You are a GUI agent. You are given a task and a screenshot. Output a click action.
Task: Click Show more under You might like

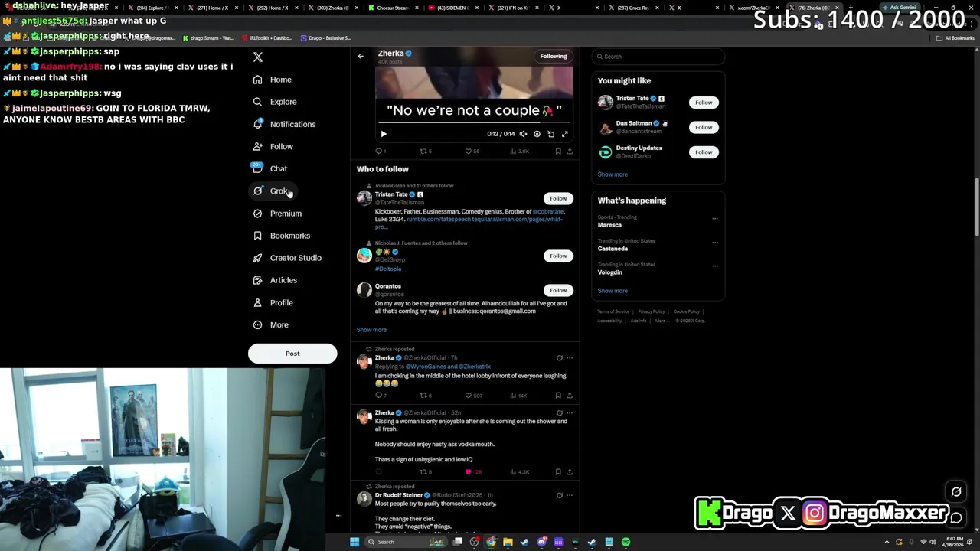pos(612,174)
